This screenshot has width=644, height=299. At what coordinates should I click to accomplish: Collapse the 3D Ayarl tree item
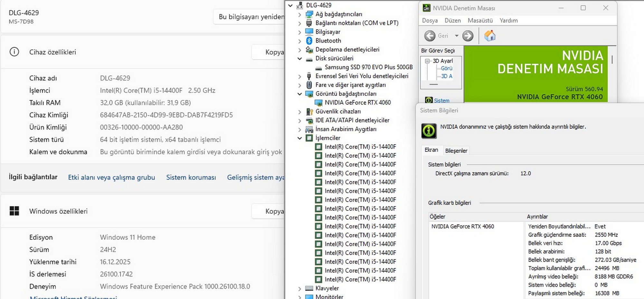tap(427, 61)
